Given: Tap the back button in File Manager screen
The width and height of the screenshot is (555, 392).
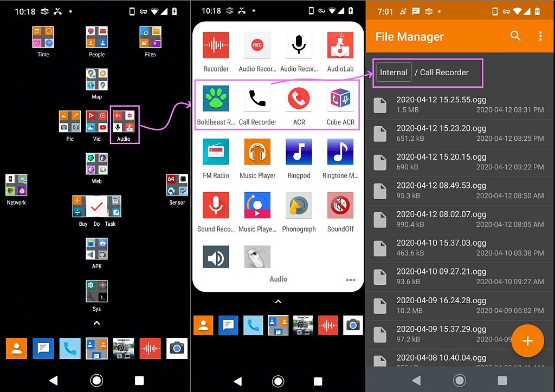Looking at the screenshot, I should click(417, 381).
